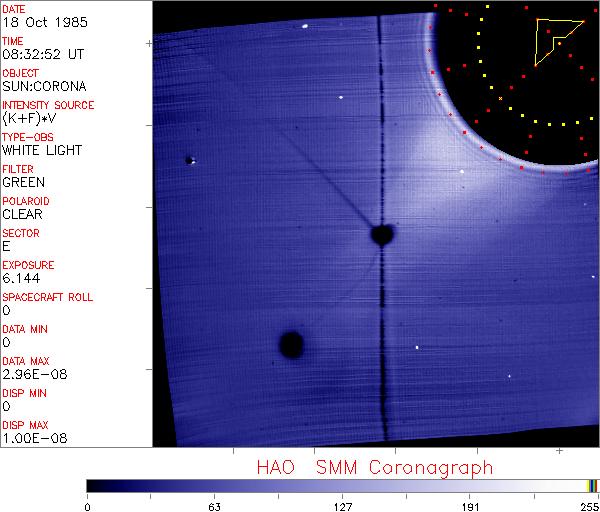Click the display max value 1.00E-08
The width and height of the screenshot is (600, 512).
(x=30, y=438)
